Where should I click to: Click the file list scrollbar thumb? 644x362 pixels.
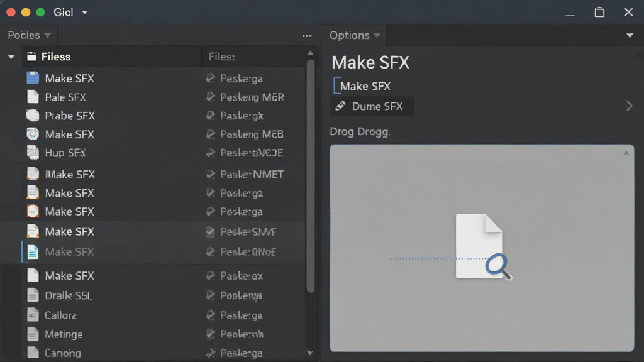tap(311, 177)
